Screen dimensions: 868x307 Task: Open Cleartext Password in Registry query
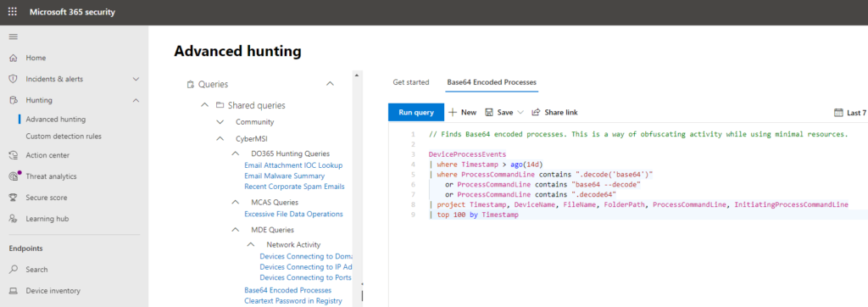292,301
